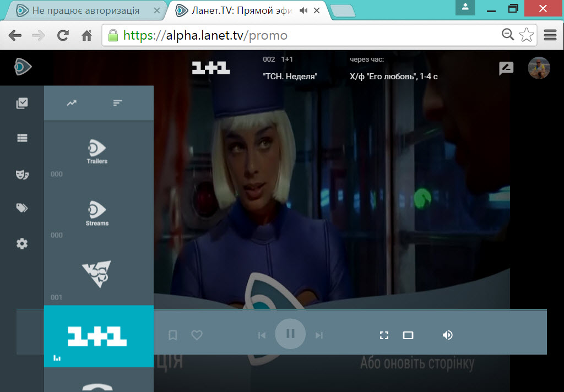The height and width of the screenshot is (392, 564).
Task: Open the checked playlist sidebar icon
Action: (22, 103)
